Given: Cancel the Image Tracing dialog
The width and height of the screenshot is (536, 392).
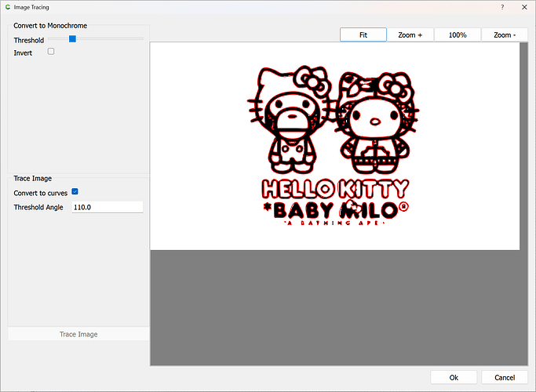Looking at the screenshot, I should [505, 377].
